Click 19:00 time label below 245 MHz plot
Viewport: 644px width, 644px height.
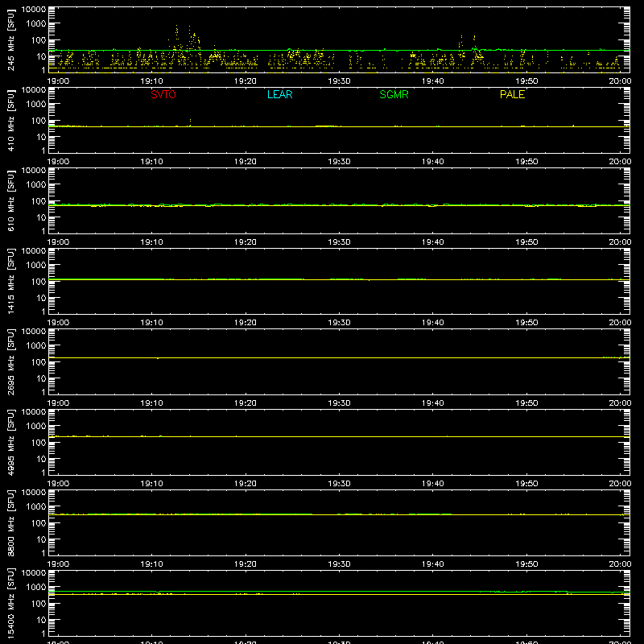[58, 81]
